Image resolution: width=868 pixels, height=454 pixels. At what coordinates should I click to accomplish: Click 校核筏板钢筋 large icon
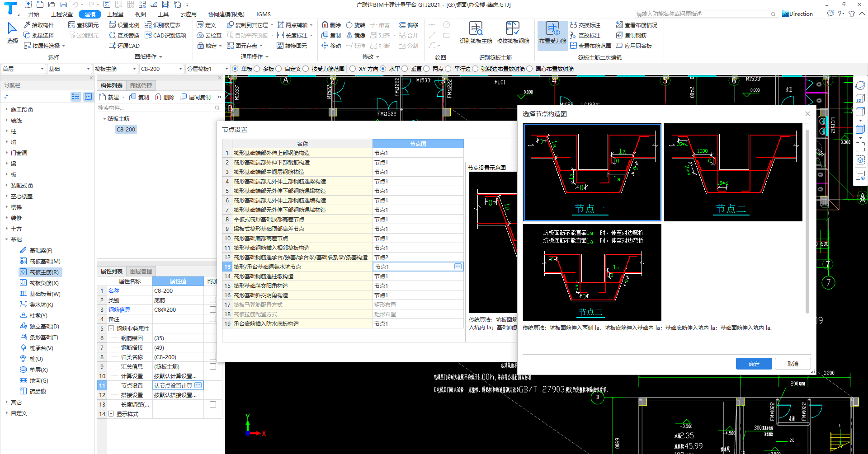click(x=513, y=33)
